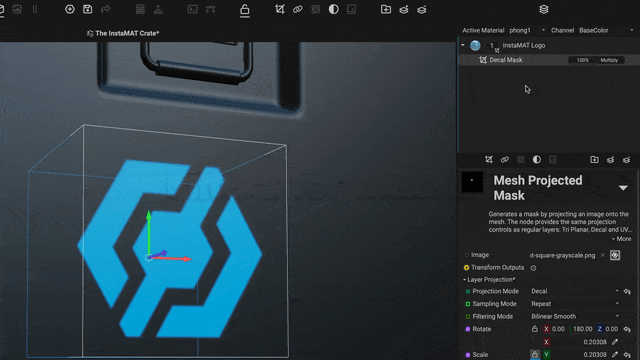Click the last layer-stack icon in layer panel toolbar
Viewport: 640px width, 360px height.
pyautogui.click(x=627, y=160)
